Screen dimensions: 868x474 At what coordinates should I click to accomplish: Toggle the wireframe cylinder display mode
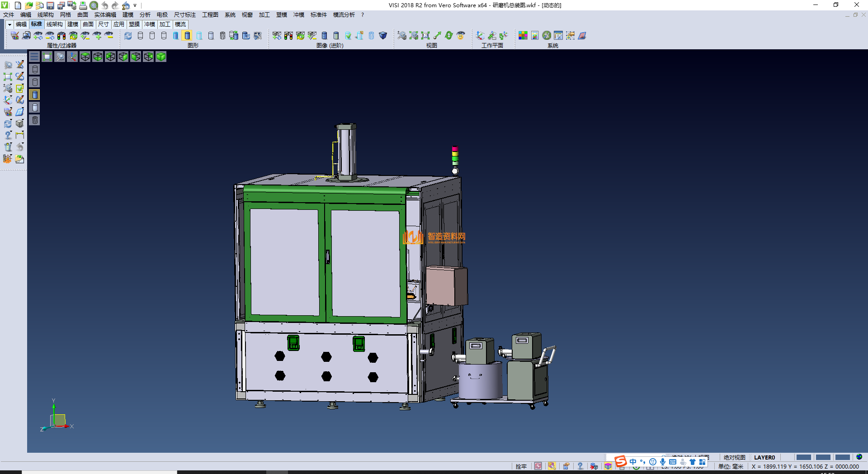click(x=140, y=35)
